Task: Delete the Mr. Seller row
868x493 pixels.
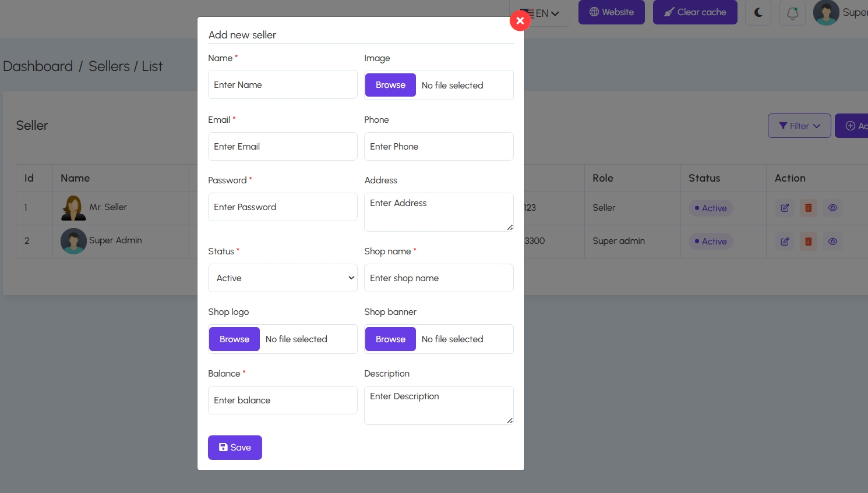Action: coord(809,208)
